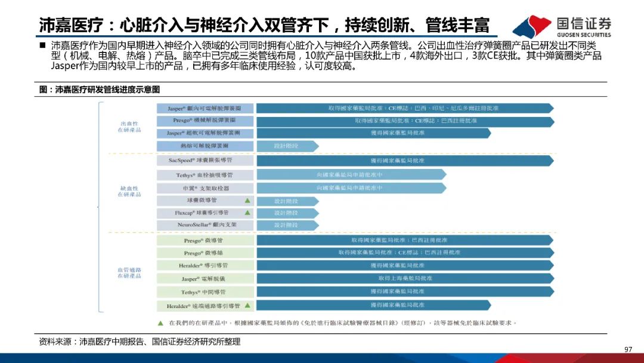Image resolution: width=644 pixels, height=363 pixels.
Task: Select the Heralder 遠端通路導引導管 product label
Action: point(205,306)
